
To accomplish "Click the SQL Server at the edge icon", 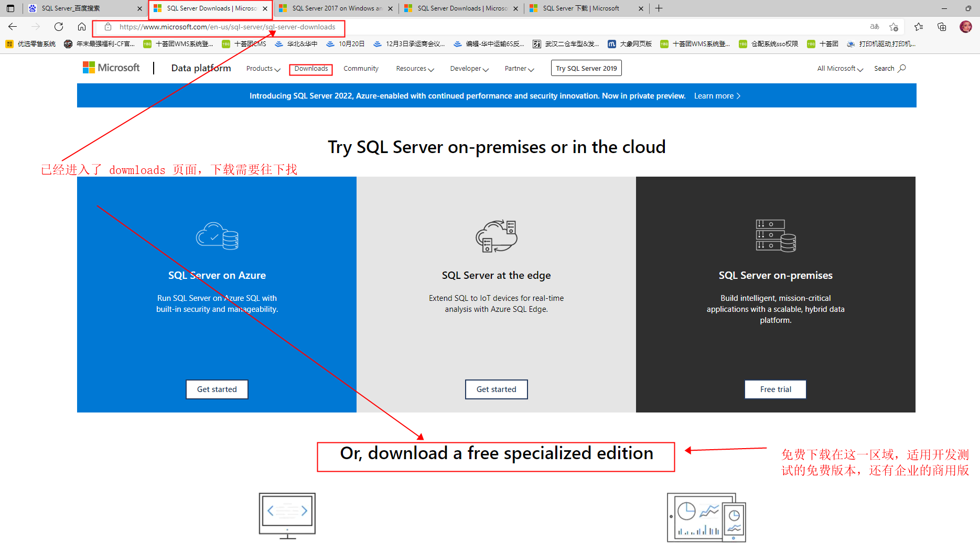I will tap(497, 236).
